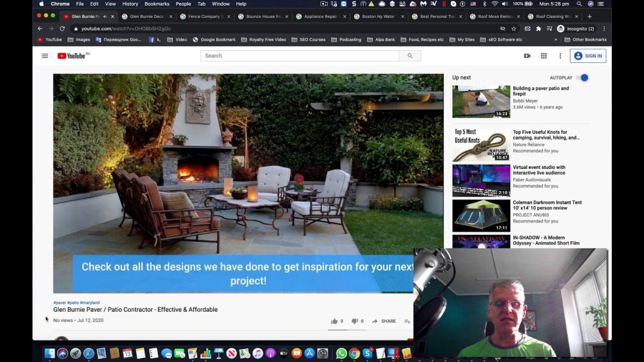Open My Sites bookmark folder
644x362 pixels.
462,40
